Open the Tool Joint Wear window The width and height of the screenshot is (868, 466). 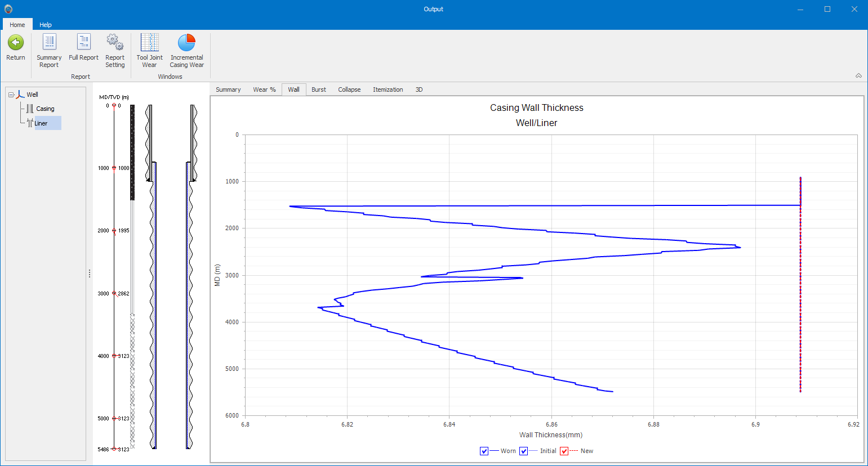click(149, 43)
